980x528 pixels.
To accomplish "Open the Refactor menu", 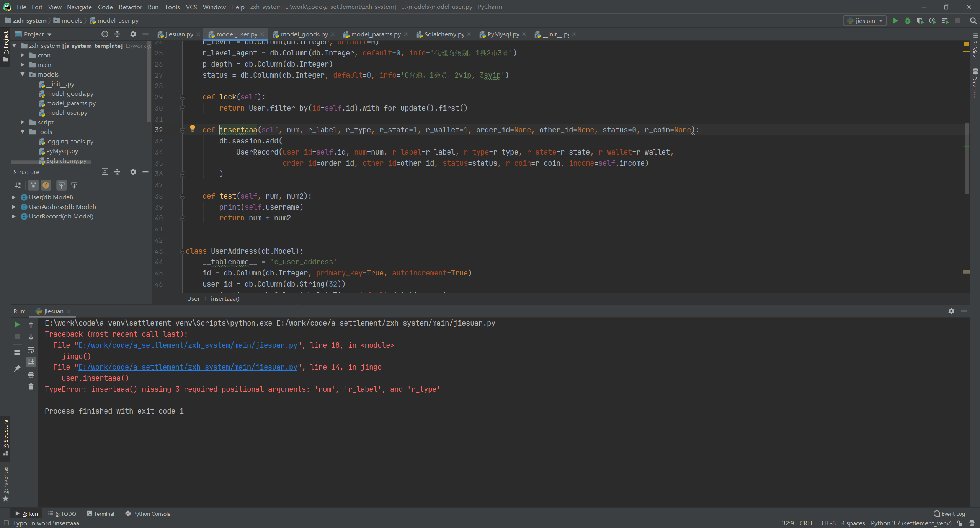I will [x=130, y=7].
